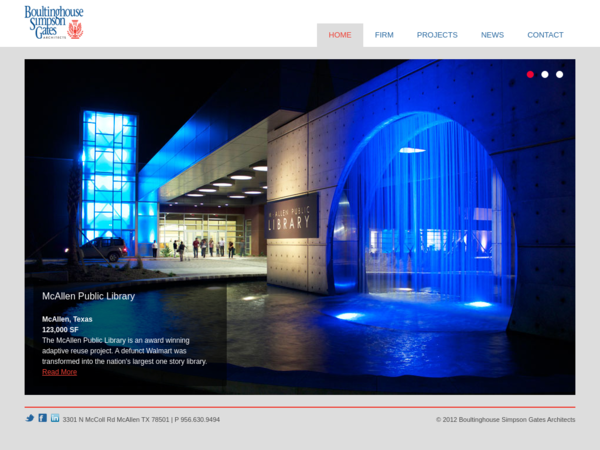Open the PROJECTS menu item
This screenshot has width=600, height=450.
click(x=437, y=35)
